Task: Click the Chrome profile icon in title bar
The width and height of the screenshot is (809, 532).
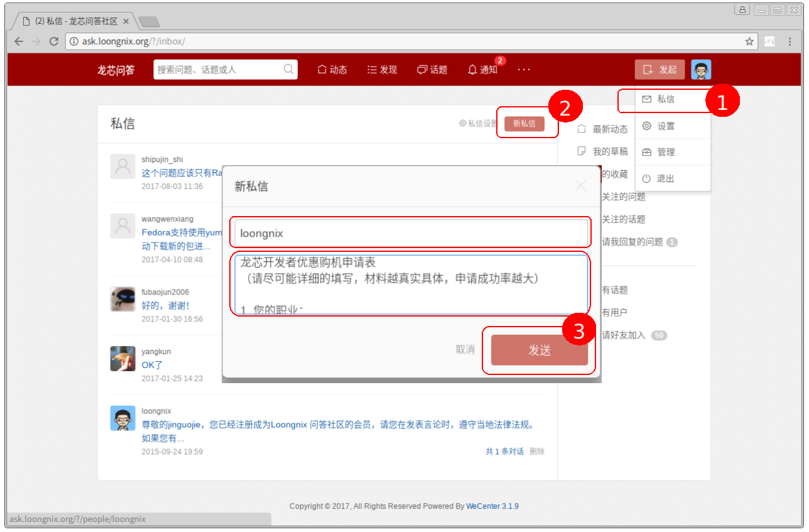Action: [x=742, y=9]
